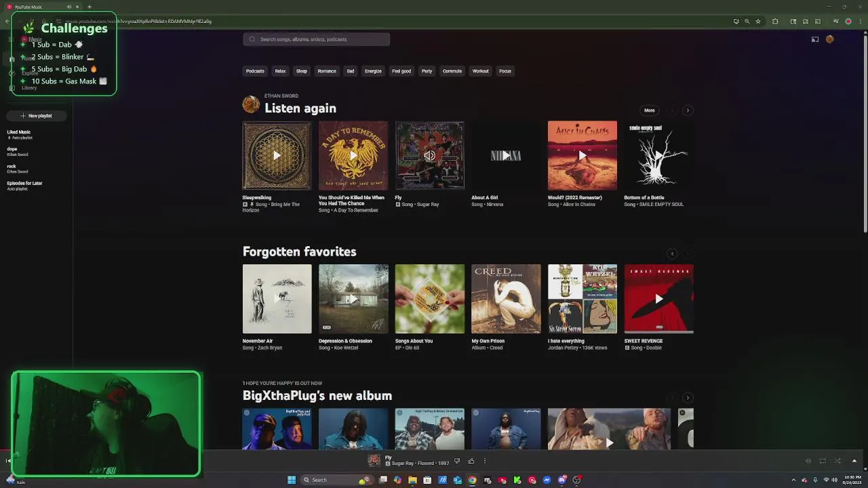This screenshot has width=868, height=488.
Task: Show hidden system tray icons
Action: [793, 480]
